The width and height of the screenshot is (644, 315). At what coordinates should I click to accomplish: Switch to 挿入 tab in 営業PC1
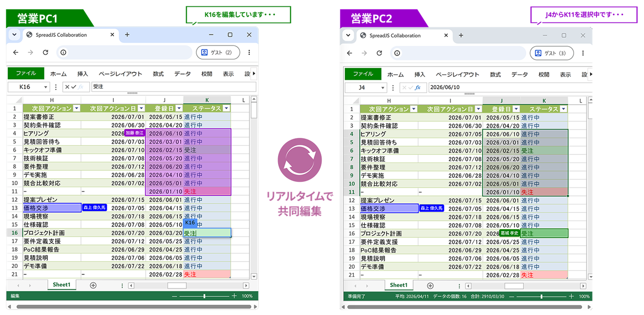click(x=83, y=74)
